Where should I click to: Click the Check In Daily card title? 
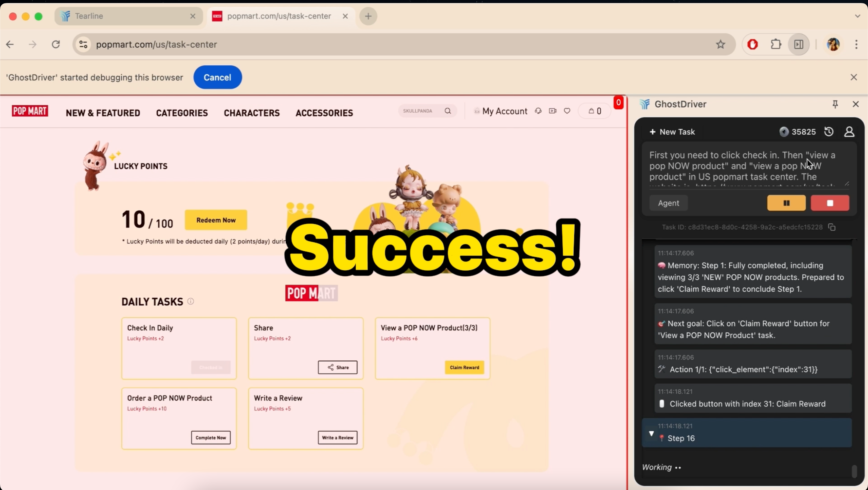150,328
